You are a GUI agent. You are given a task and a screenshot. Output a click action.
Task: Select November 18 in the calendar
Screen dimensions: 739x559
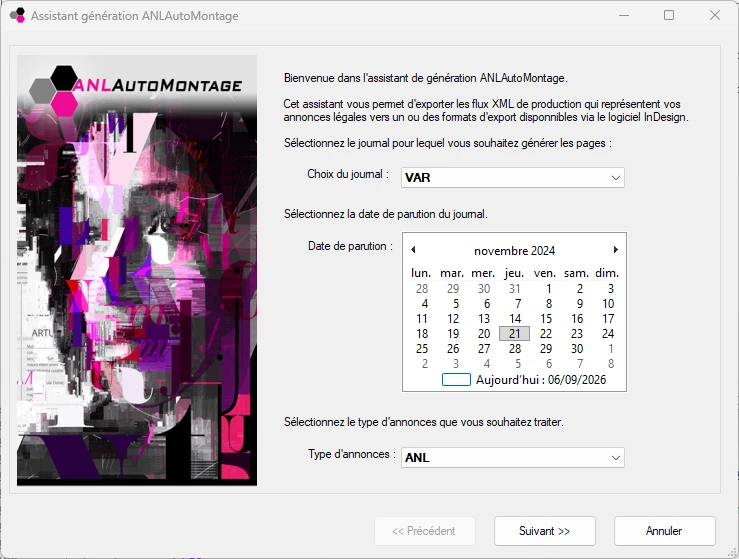422,334
